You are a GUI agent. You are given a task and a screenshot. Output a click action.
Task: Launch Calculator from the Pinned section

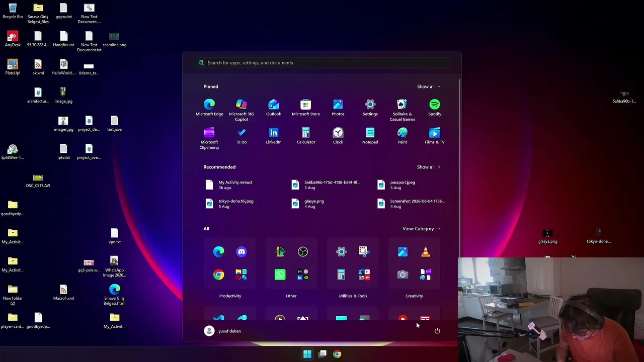(306, 136)
